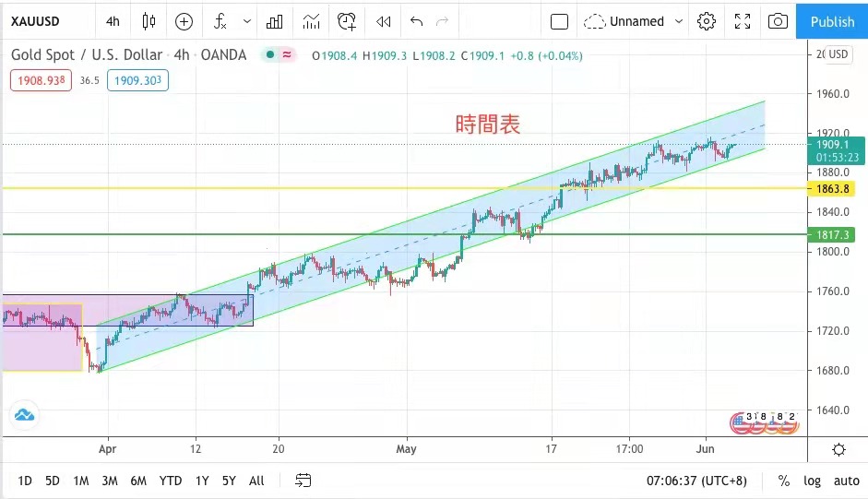
Task: Toggle the log scale option
Action: point(812,481)
